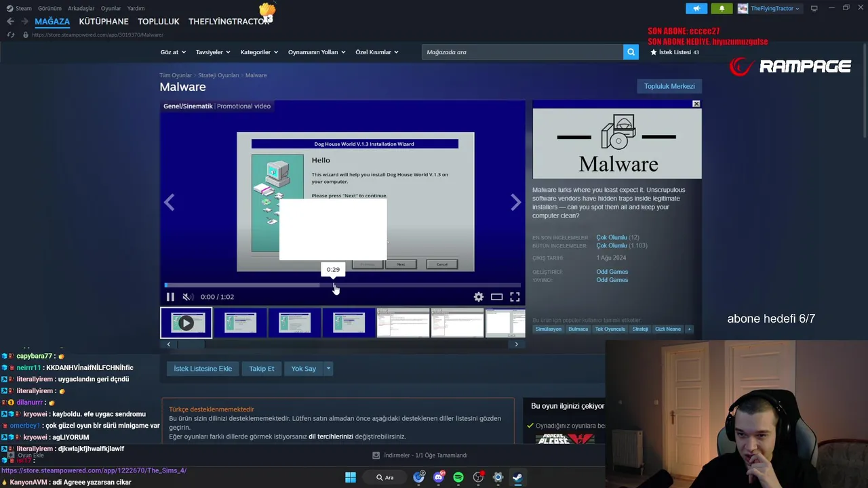Click Oyun Ekle plus icon
Image resolution: width=868 pixels, height=488 pixels.
click(x=10, y=455)
